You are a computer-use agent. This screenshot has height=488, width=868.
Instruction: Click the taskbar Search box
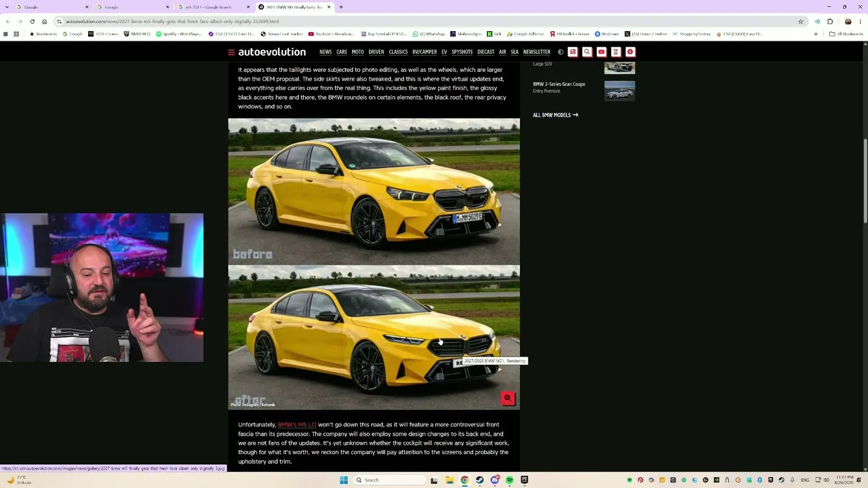pyautogui.click(x=389, y=481)
